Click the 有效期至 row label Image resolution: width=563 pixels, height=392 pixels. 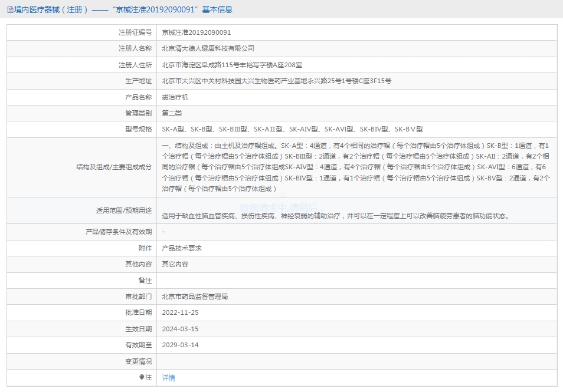139,345
